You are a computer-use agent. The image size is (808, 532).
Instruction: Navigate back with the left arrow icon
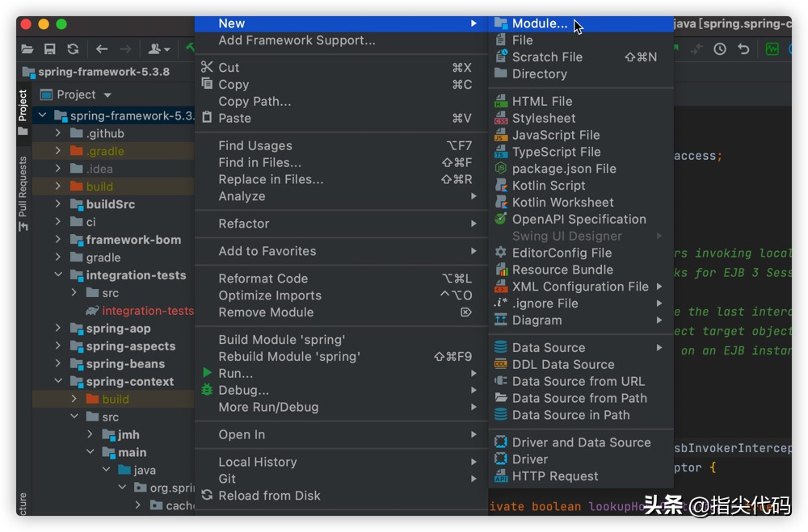pos(102,49)
